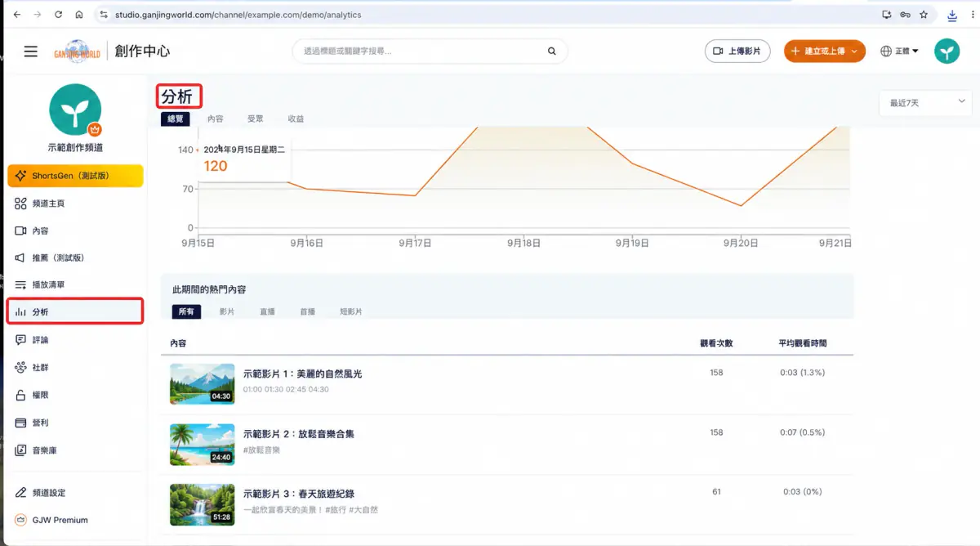
Task: Open the 最近7天 date range dropdown
Action: pyautogui.click(x=925, y=103)
